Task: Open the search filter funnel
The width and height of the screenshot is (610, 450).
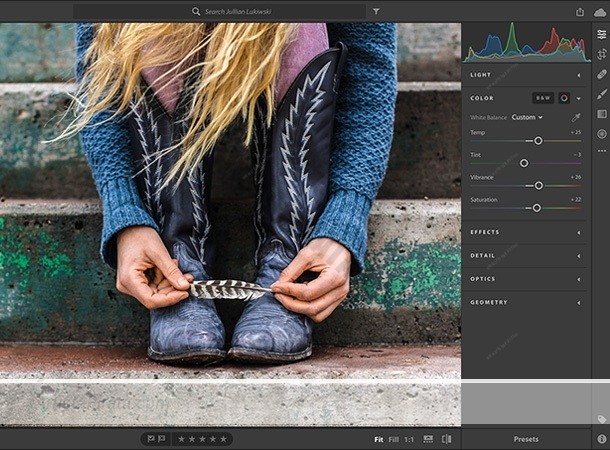Action: pyautogui.click(x=376, y=11)
